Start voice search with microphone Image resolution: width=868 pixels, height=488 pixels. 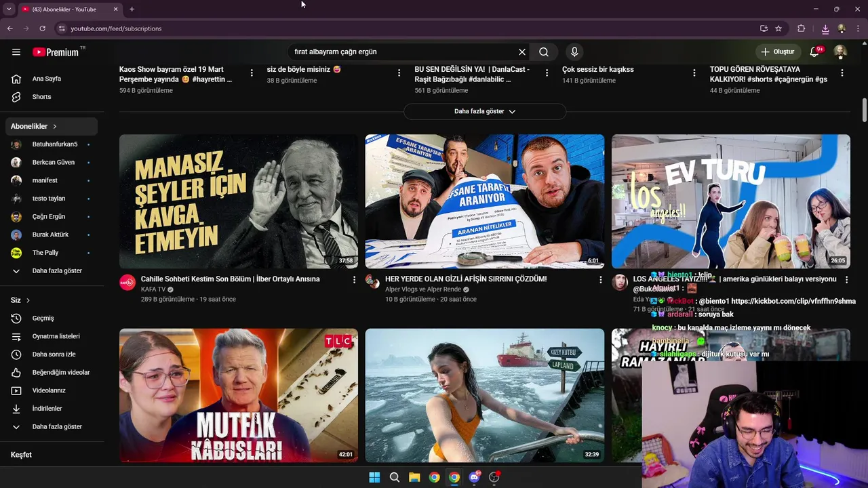click(x=574, y=52)
